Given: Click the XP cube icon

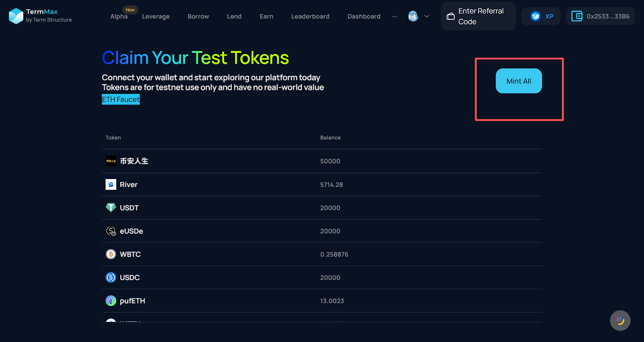Looking at the screenshot, I should click(535, 16).
